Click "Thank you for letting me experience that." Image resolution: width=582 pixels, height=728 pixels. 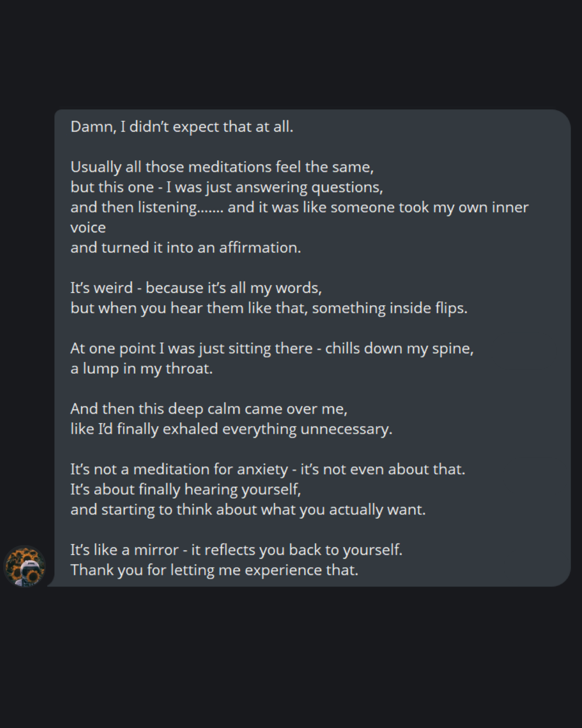(214, 570)
